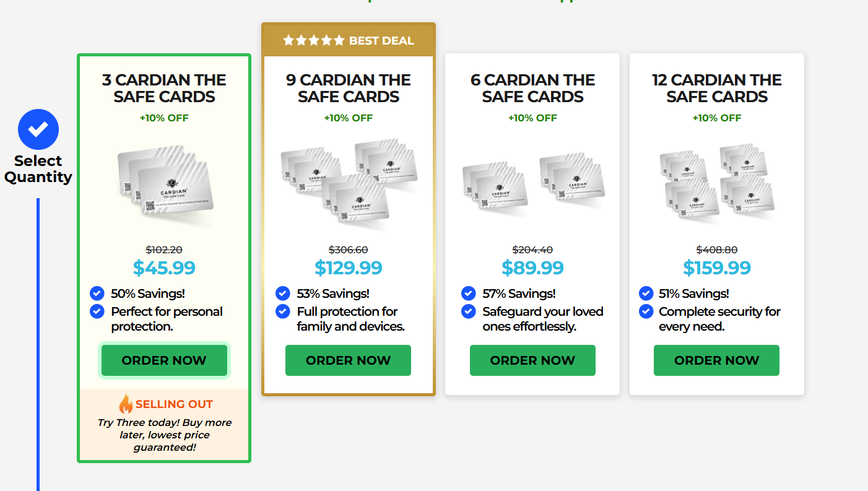
Task: Click the checkmark beside 57% Savings!
Action: tap(467, 293)
